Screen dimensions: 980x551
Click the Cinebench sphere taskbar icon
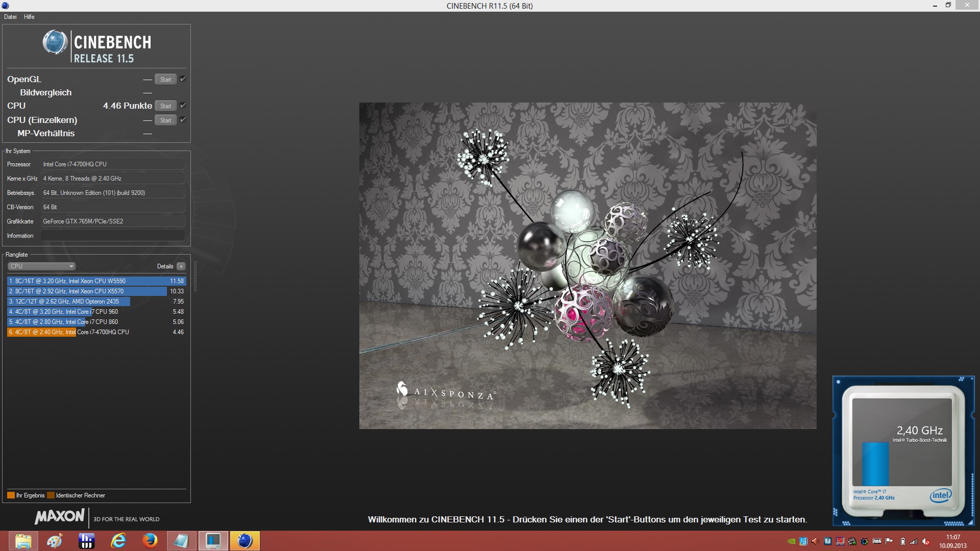coord(245,541)
